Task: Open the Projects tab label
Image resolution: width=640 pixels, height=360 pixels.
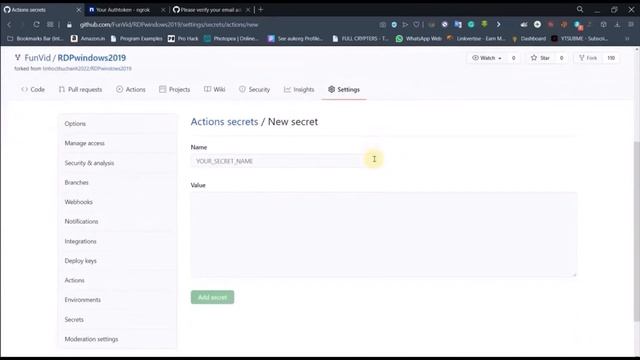Action: pyautogui.click(x=179, y=89)
